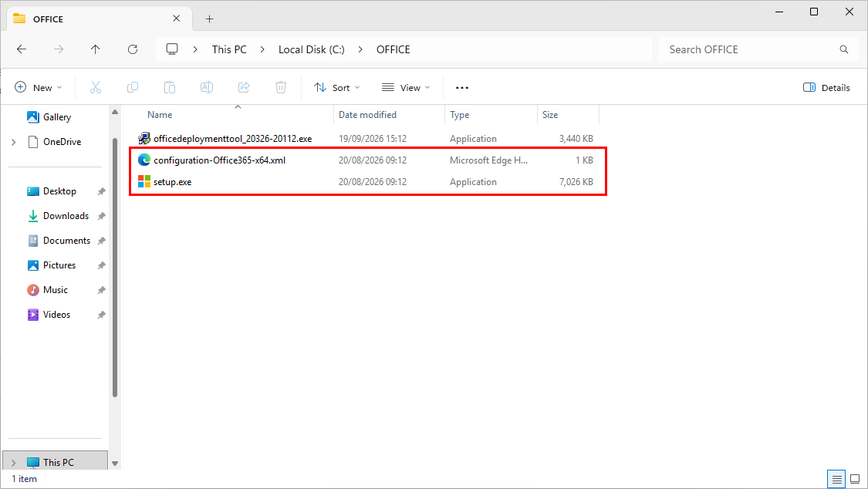Viewport: 868px width, 489px height.
Task: Go back with the left arrow
Action: coord(22,49)
